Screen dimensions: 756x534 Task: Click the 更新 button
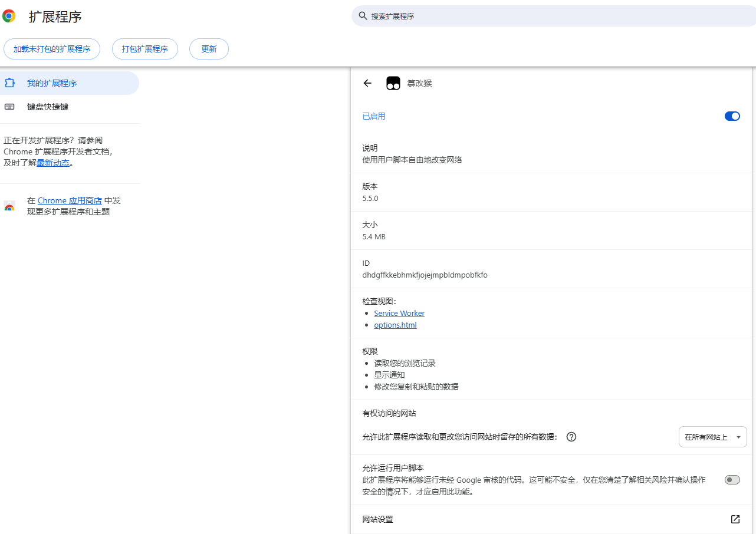[x=209, y=49]
